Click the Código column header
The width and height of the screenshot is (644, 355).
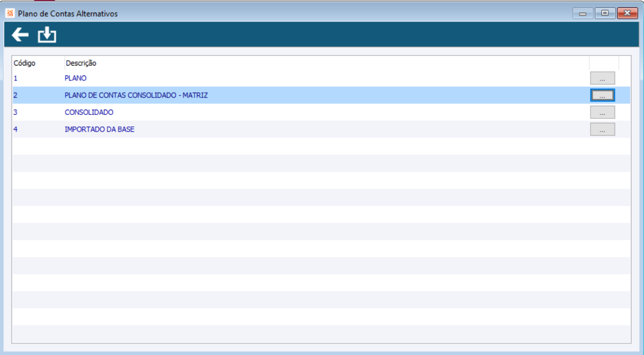coord(38,63)
